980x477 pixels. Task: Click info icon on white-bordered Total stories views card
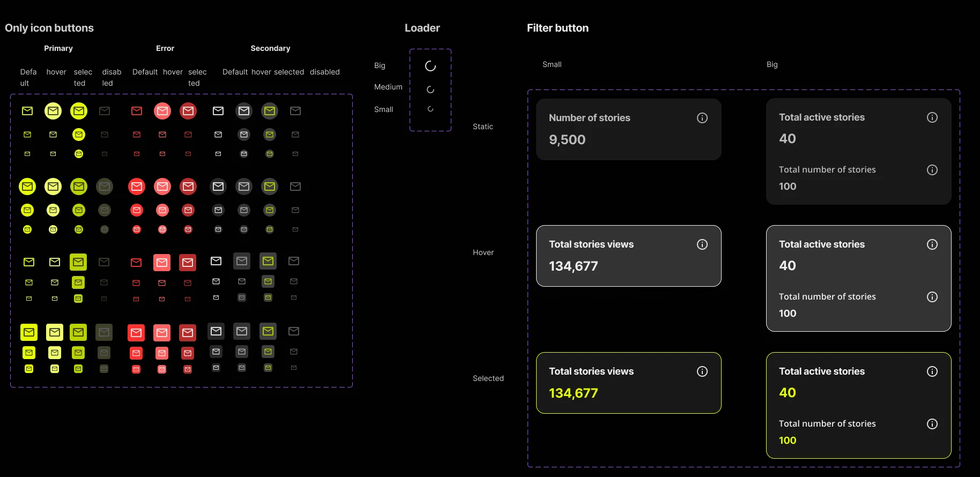702,244
